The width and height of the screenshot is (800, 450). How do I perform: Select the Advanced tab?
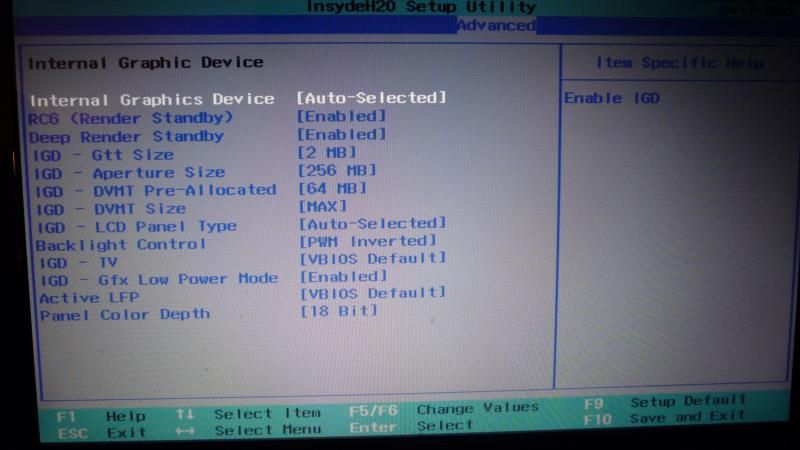[496, 25]
